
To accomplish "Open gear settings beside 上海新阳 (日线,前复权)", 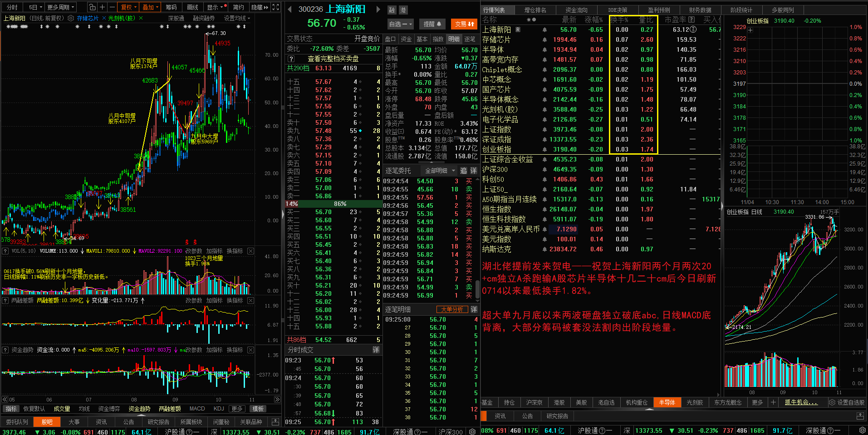I will coord(71,18).
